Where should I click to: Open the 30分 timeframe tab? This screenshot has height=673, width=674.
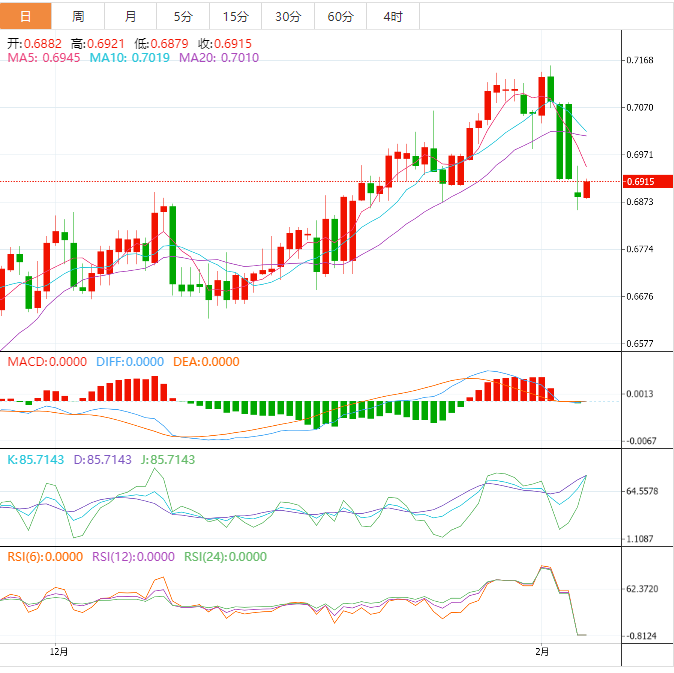288,16
